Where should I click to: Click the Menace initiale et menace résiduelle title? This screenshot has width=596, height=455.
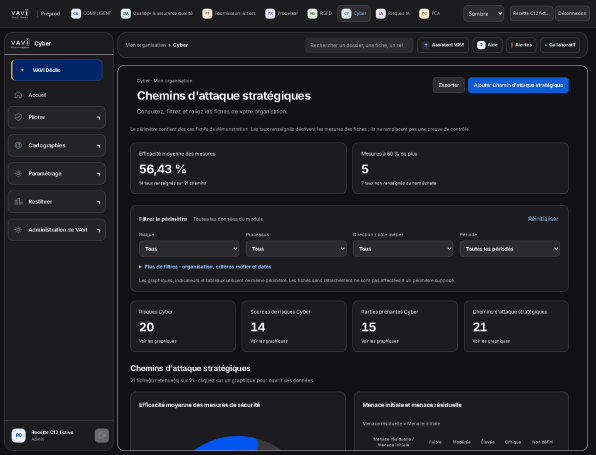point(412,405)
